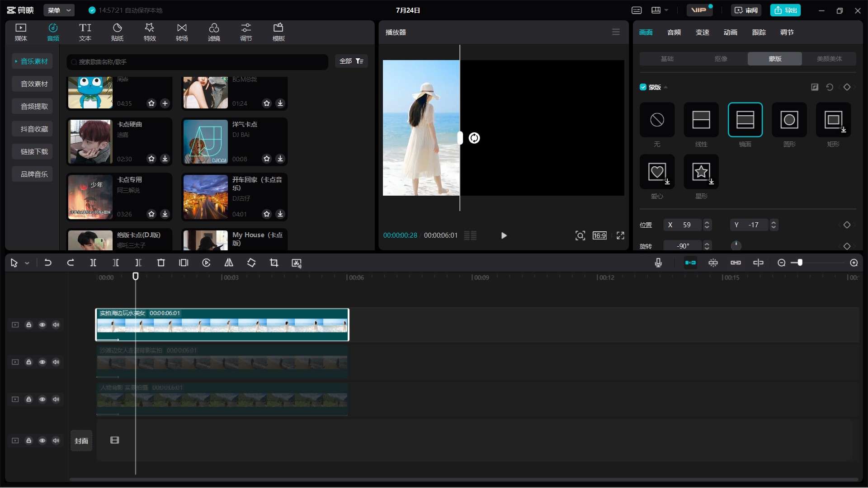Delete the selected clip with trash icon
Screen dimensions: 868x488
coord(161,263)
